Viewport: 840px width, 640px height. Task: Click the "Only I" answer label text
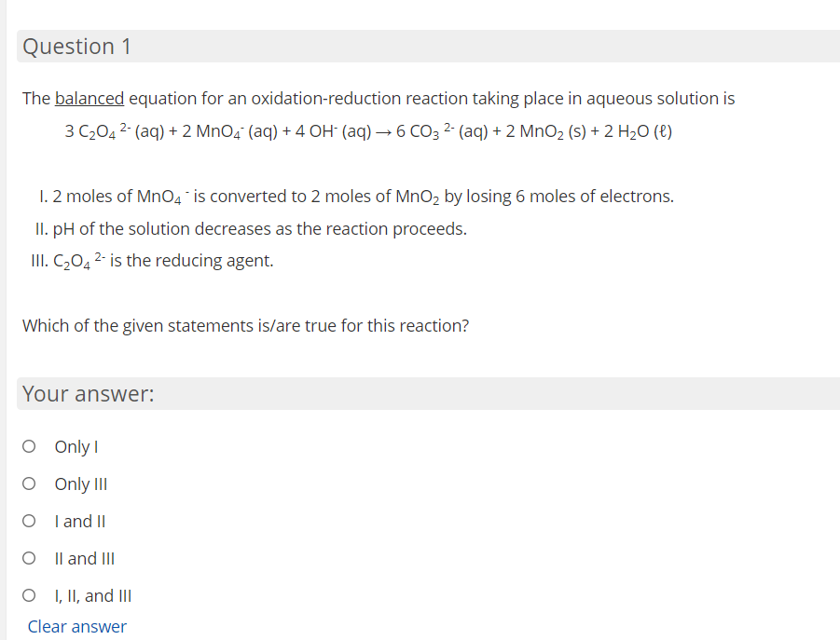pyautogui.click(x=75, y=447)
